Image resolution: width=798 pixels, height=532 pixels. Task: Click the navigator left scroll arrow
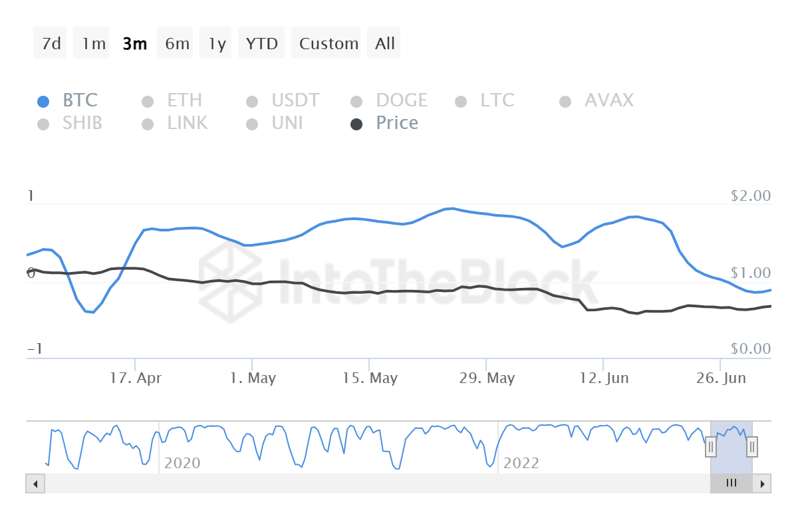(x=35, y=483)
